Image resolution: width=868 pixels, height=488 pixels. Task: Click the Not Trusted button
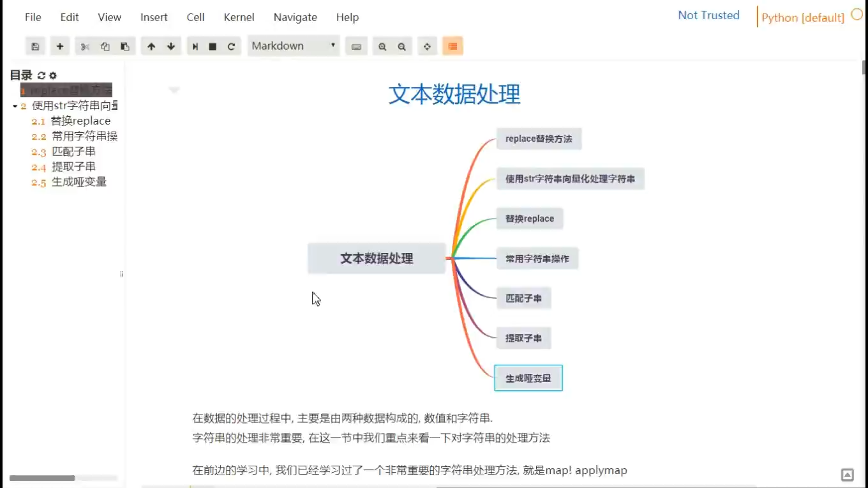tap(708, 15)
